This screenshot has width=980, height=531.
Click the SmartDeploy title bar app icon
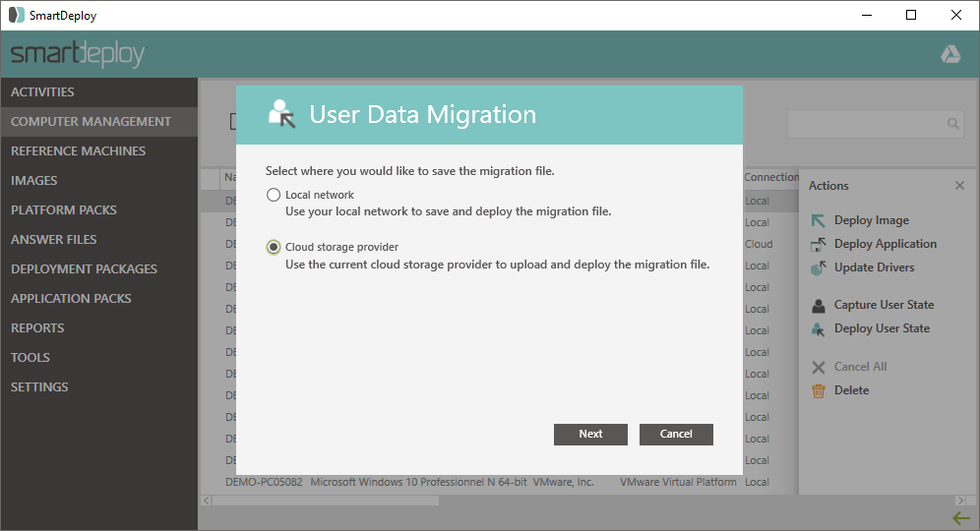pyautogui.click(x=17, y=15)
